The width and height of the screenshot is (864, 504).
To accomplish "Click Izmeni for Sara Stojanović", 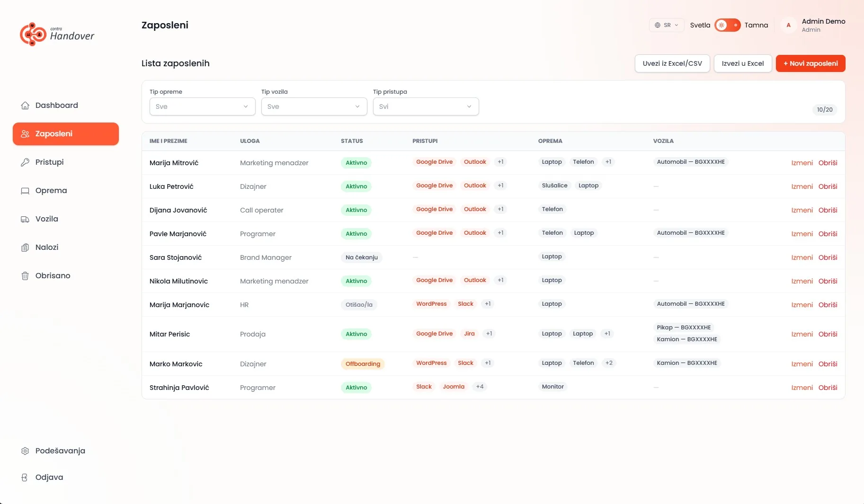I will pos(802,257).
